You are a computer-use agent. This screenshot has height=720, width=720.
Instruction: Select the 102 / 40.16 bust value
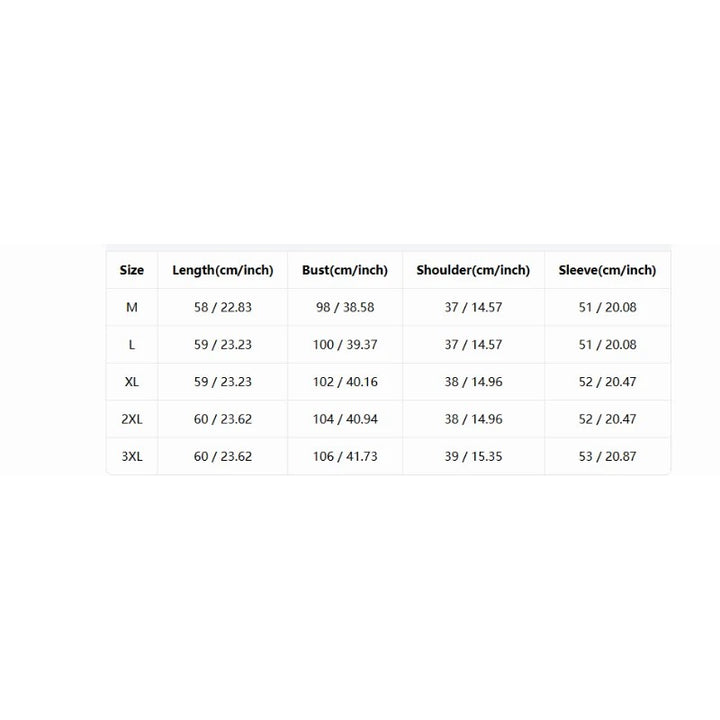click(345, 382)
